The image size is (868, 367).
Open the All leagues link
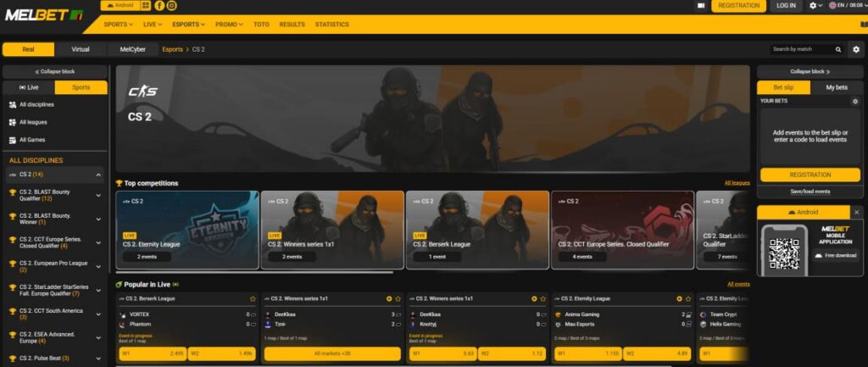[x=737, y=183]
